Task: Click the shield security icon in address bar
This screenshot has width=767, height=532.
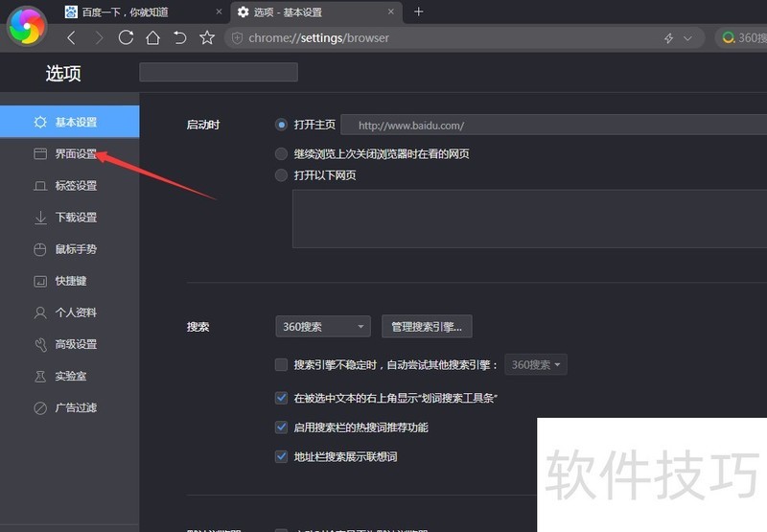Action: (x=237, y=38)
